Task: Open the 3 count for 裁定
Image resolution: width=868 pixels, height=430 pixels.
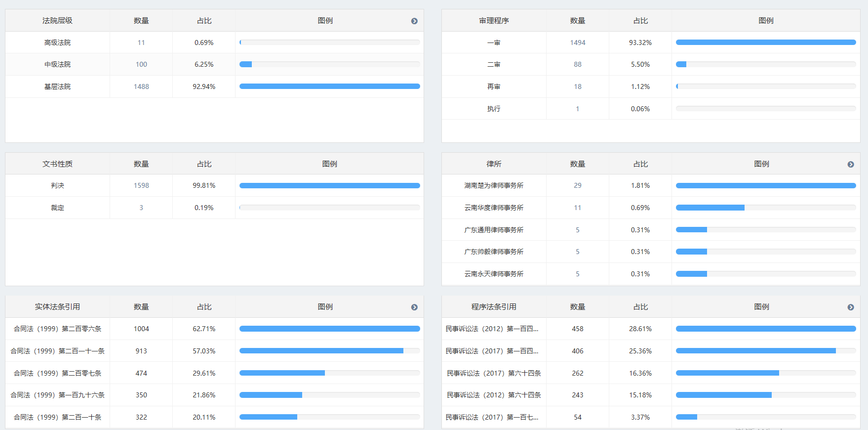Action: tap(141, 208)
